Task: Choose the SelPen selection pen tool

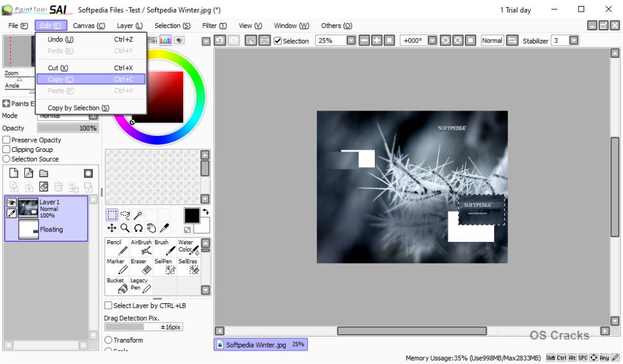Action: pyautogui.click(x=164, y=266)
